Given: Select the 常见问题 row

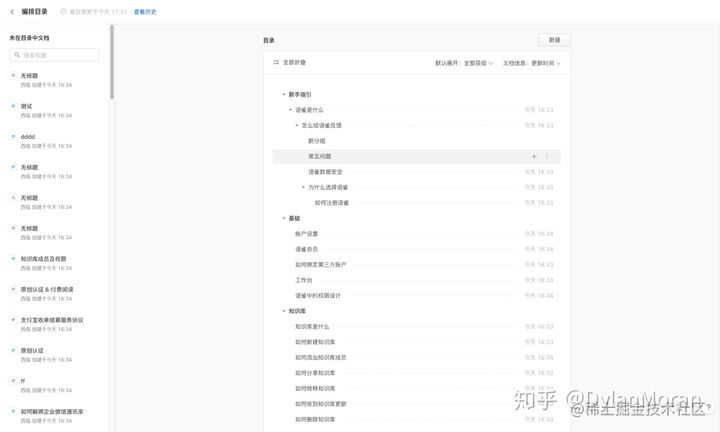Looking at the screenshot, I should (416, 157).
